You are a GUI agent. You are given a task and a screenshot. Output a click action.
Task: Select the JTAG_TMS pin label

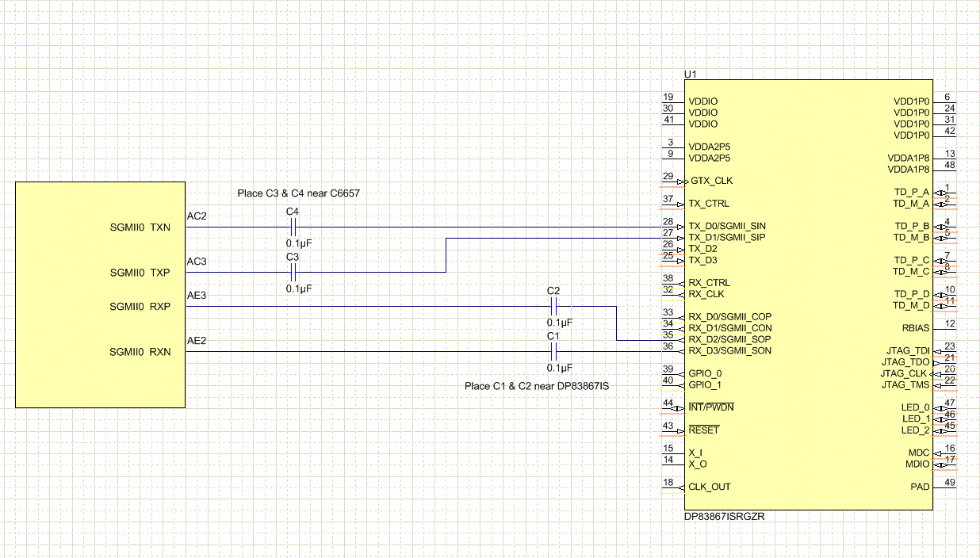(905, 384)
